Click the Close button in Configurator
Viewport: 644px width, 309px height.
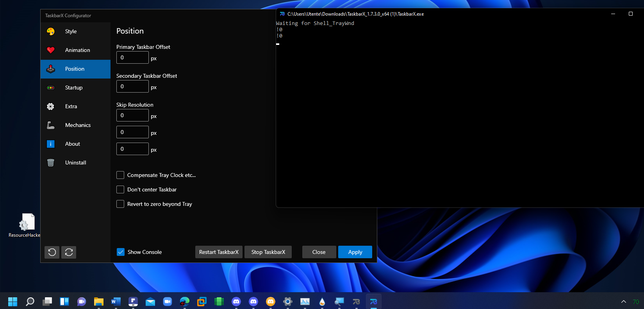[x=319, y=252]
